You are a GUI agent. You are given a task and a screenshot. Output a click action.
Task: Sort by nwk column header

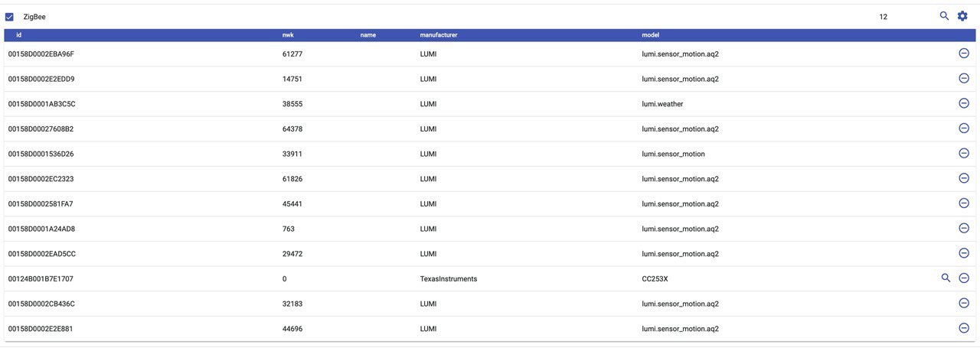[x=289, y=35]
